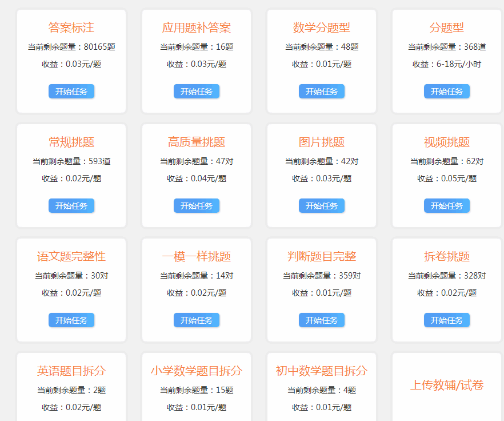Click the 答案标注 card title
The width and height of the screenshot is (504, 421).
pyautogui.click(x=71, y=27)
